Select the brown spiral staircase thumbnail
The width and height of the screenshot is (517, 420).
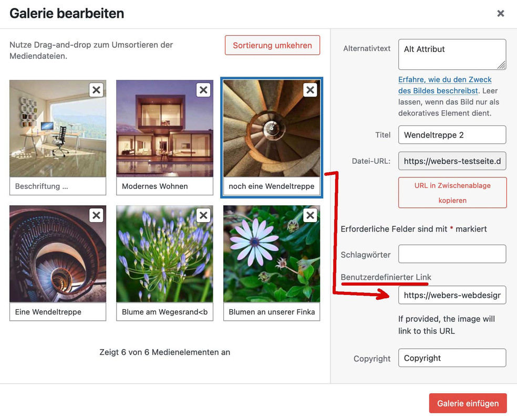pos(271,129)
